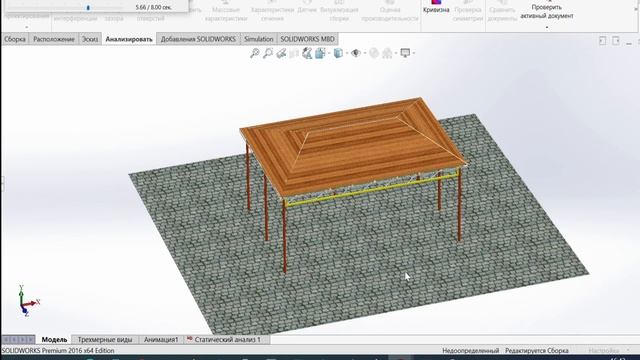Click the Проверка симметрии tool
The image size is (640, 360).
tap(468, 11)
